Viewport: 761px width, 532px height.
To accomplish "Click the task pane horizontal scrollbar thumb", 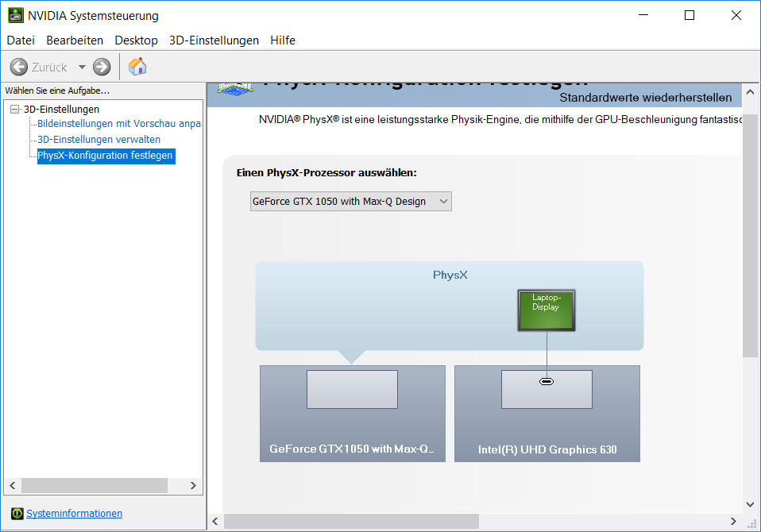I will pos(95,485).
